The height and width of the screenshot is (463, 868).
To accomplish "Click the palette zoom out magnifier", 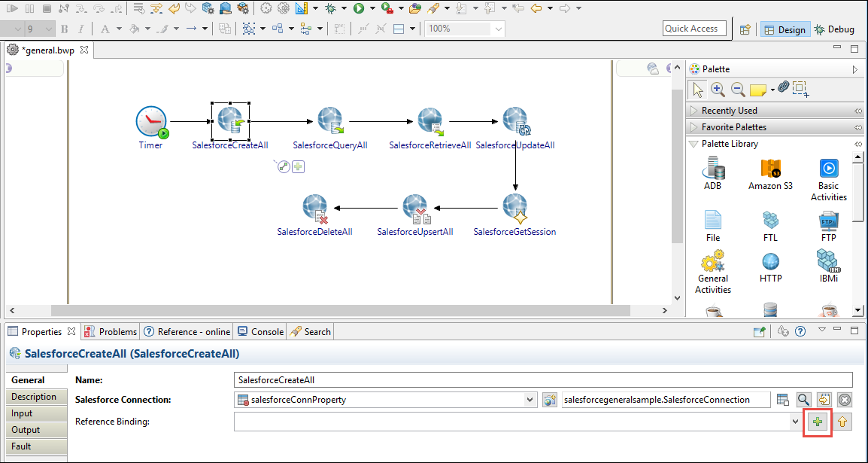I will (x=737, y=89).
